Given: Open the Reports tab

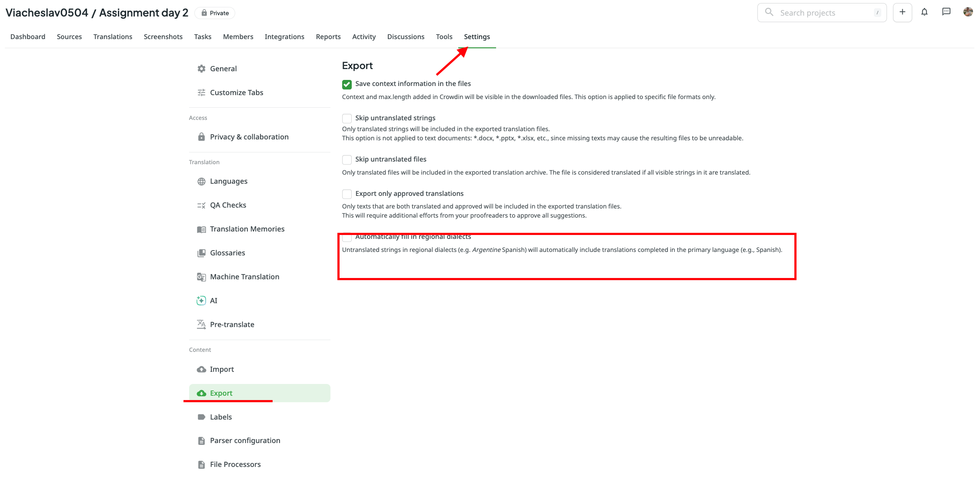Looking at the screenshot, I should [x=328, y=37].
